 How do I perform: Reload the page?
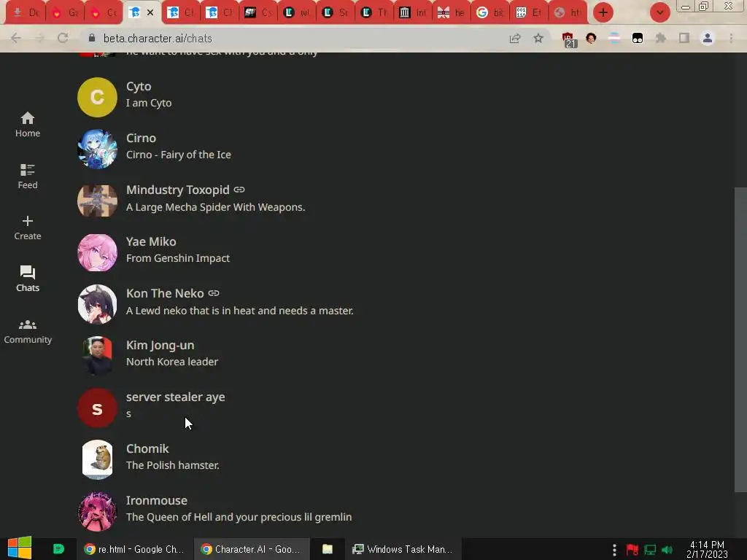pos(63,38)
